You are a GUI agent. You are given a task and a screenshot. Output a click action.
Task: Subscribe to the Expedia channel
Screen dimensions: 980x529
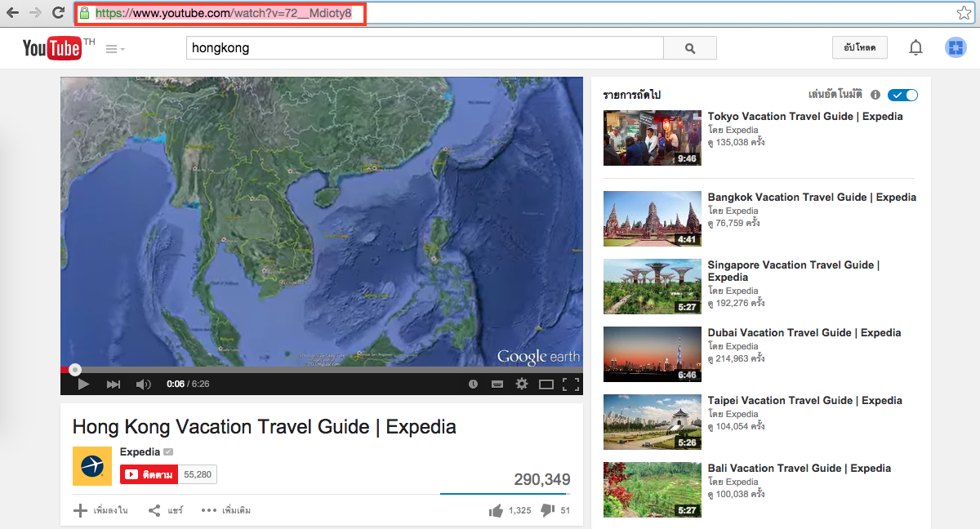149,474
